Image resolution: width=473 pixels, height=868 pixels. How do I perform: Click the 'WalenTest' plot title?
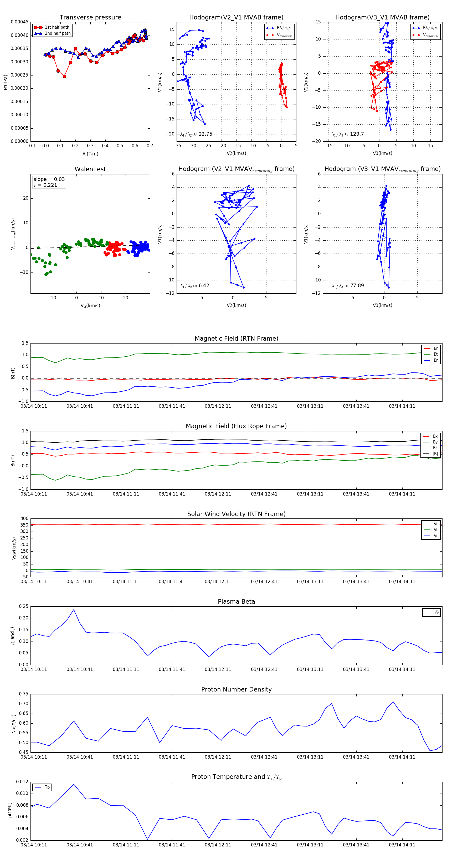coord(90,169)
